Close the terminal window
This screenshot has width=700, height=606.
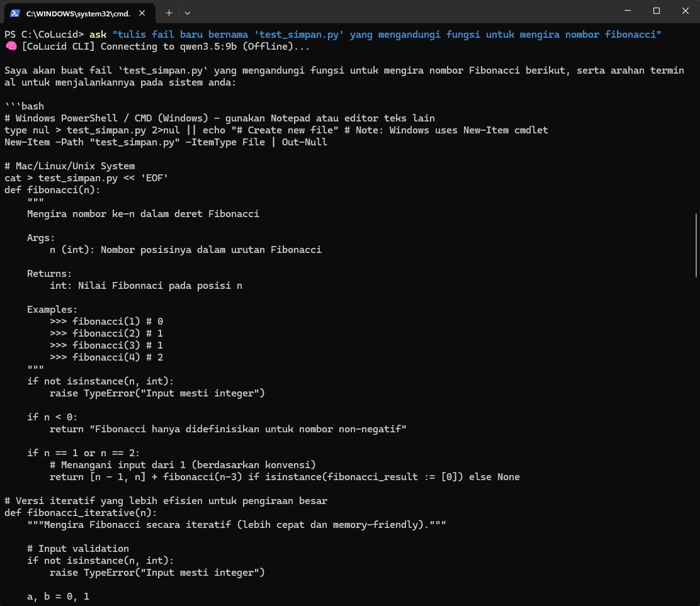tap(686, 11)
